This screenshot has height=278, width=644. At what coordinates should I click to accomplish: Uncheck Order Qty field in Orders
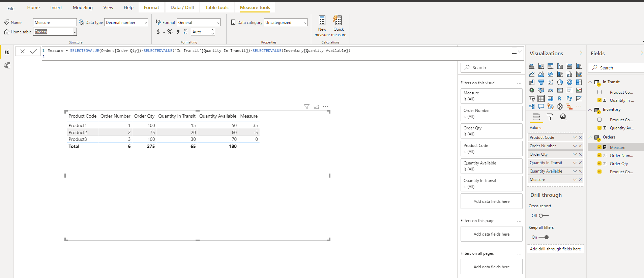coord(599,163)
